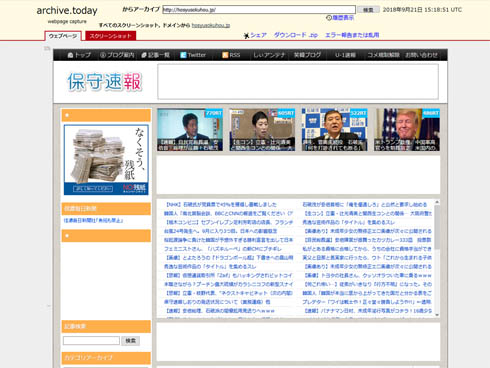The image size is (490, 368).
Task: Click the hosyusokuhou.jp domain link
Action: (x=211, y=25)
